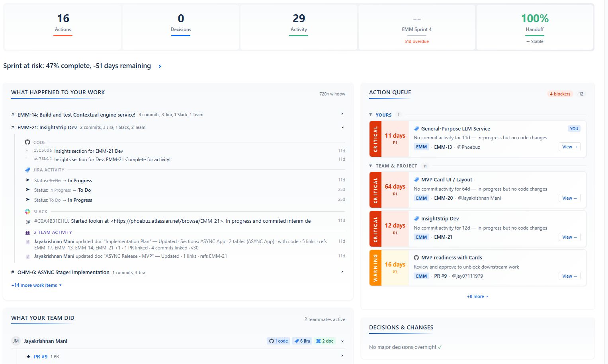Click the '2 doc' Confluence badge

pos(325,341)
